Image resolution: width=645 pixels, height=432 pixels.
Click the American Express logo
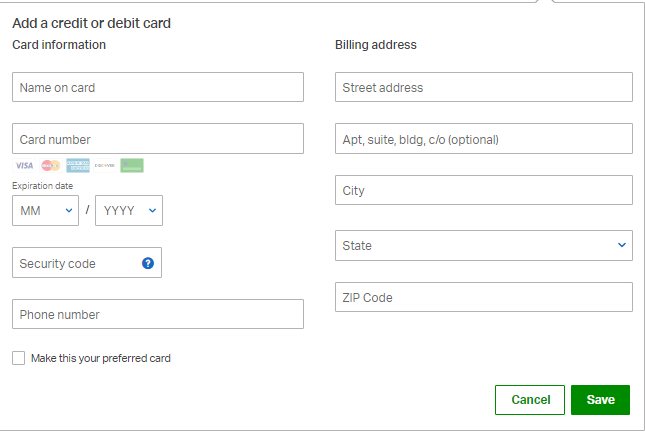[78, 165]
